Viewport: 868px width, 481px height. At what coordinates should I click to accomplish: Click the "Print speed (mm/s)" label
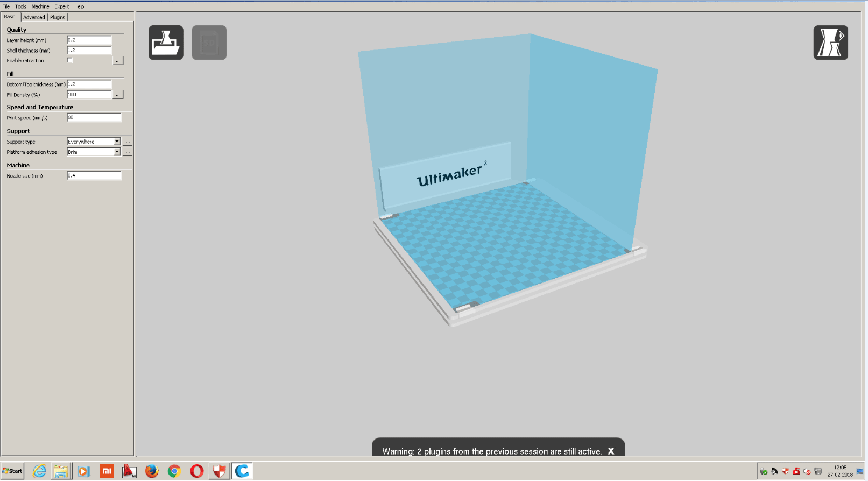point(27,118)
